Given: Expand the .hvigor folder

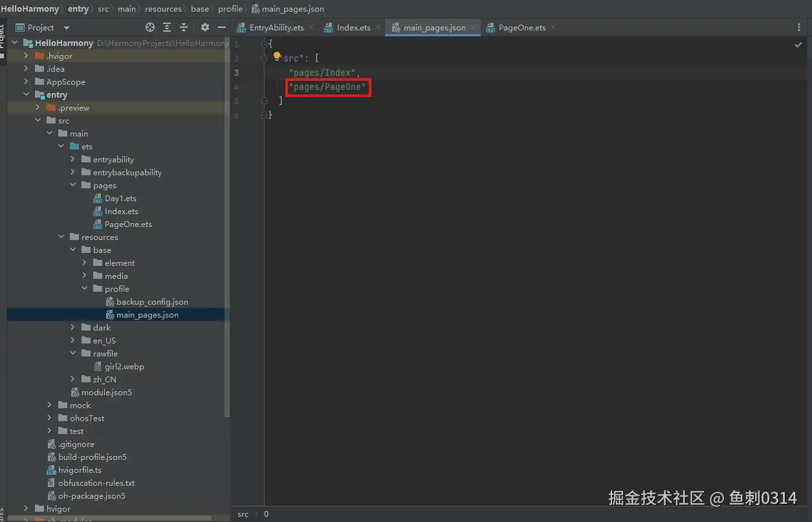Looking at the screenshot, I should [x=26, y=56].
